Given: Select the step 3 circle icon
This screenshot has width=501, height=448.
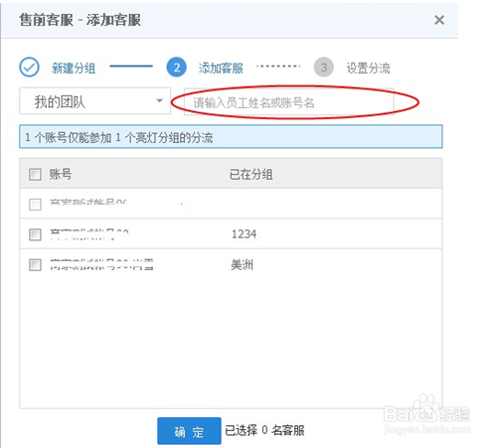Looking at the screenshot, I should tap(323, 68).
